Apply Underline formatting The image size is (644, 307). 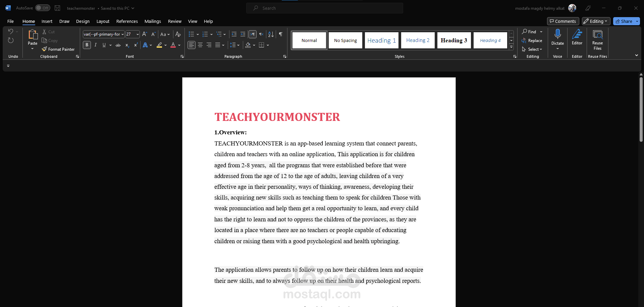pyautogui.click(x=104, y=45)
